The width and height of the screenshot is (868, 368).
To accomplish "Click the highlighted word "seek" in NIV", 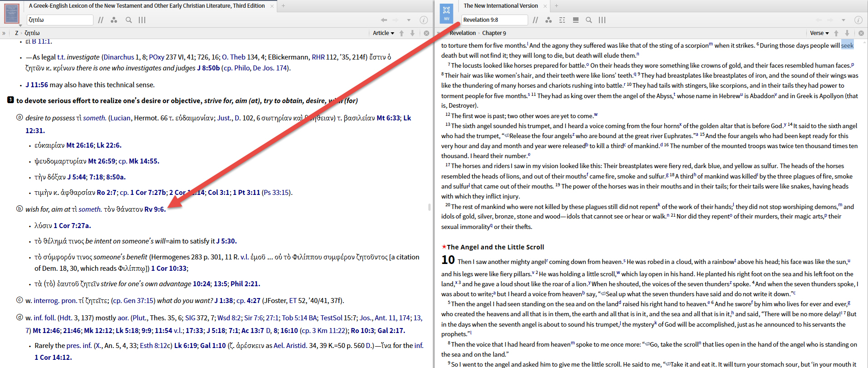I will point(847,45).
